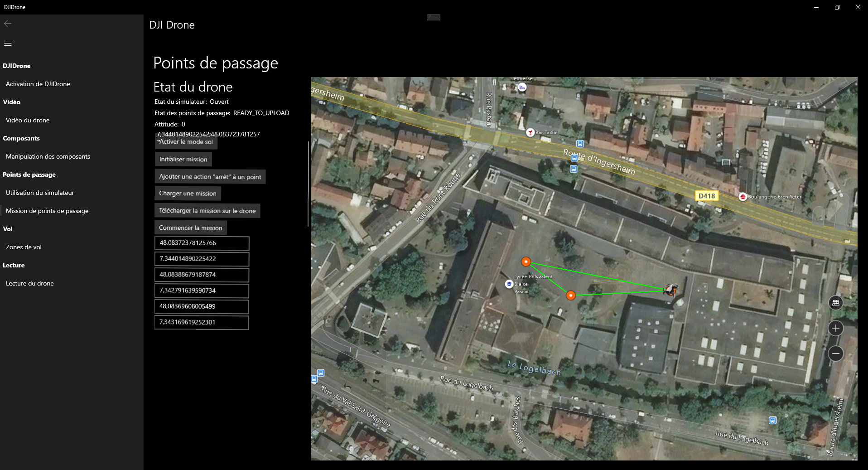The image size is (868, 470).
Task: Click the back arrow icon
Action: (x=8, y=24)
